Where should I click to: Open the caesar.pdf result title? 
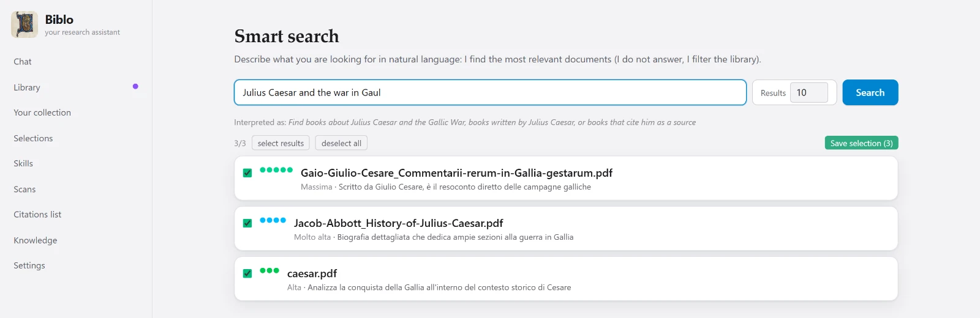312,273
